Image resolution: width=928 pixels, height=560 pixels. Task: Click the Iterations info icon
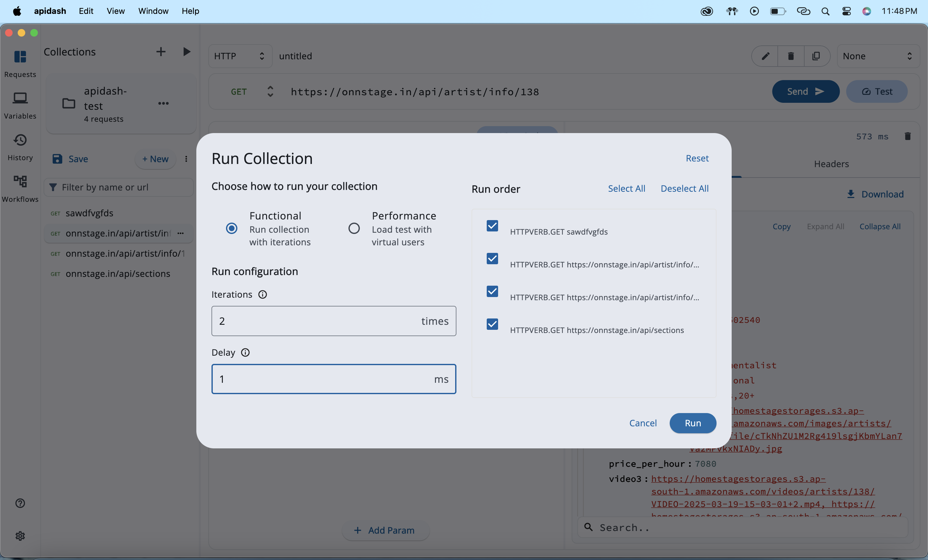tap(263, 294)
